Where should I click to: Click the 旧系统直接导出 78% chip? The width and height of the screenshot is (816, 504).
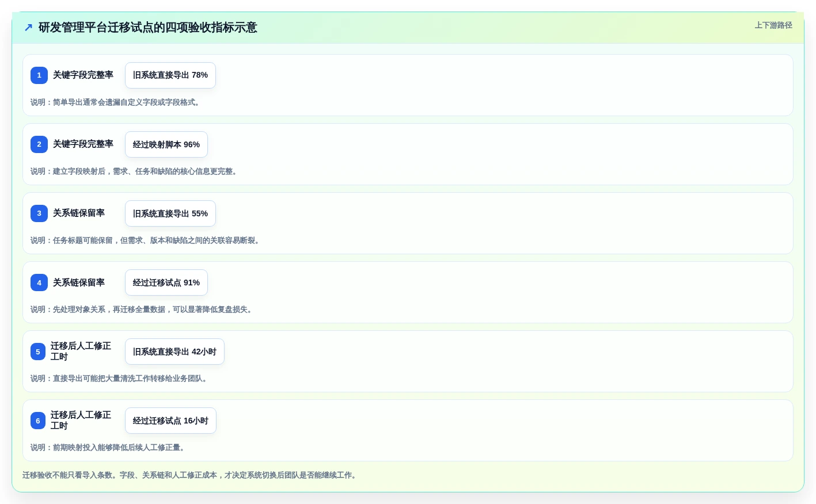coord(170,75)
